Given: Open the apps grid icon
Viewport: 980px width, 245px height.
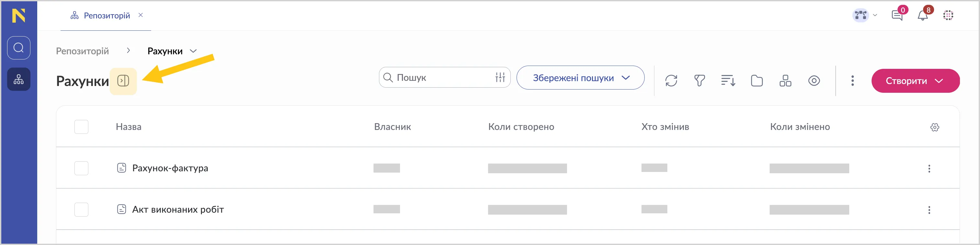Looking at the screenshot, I should click(948, 16).
